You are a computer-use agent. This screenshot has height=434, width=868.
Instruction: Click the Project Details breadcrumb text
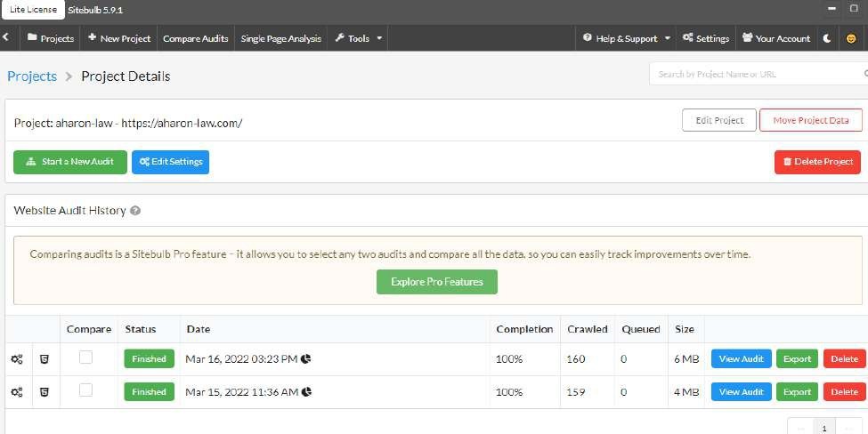point(126,76)
